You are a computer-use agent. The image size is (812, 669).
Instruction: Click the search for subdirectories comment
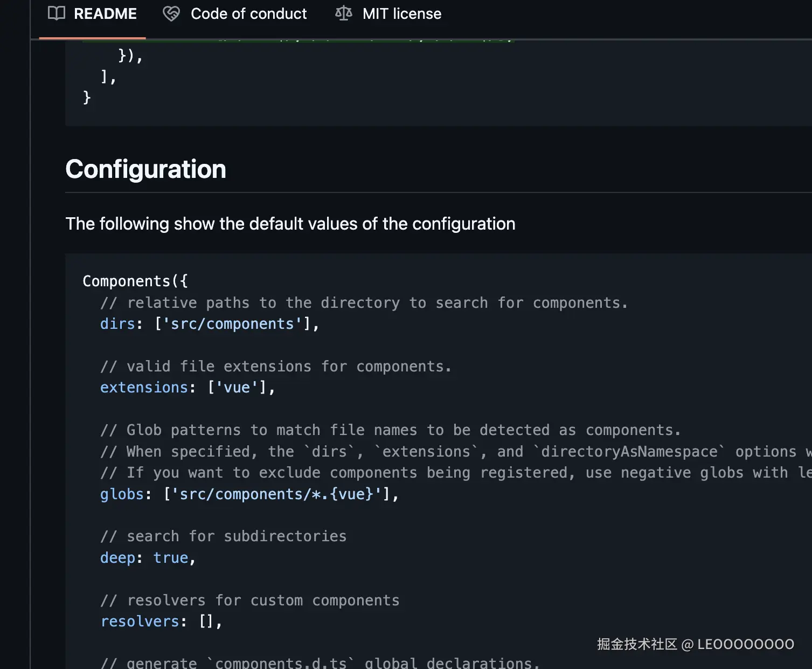point(223,536)
